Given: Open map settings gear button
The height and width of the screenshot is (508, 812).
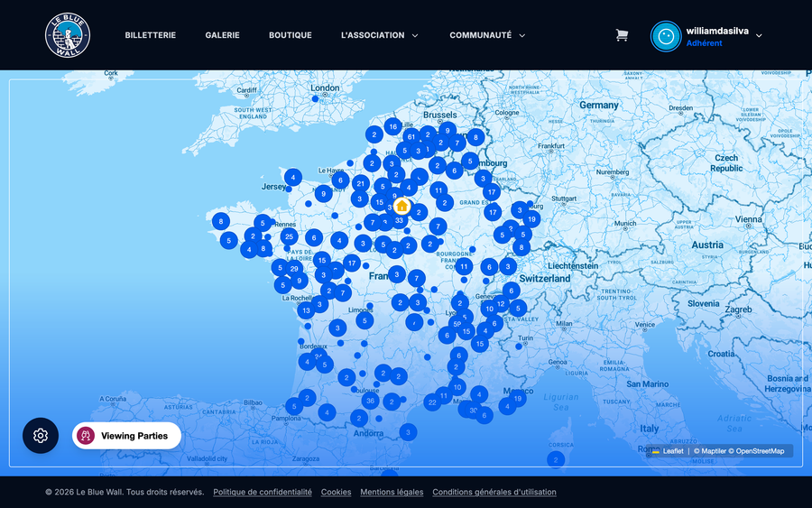Looking at the screenshot, I should coord(41,436).
